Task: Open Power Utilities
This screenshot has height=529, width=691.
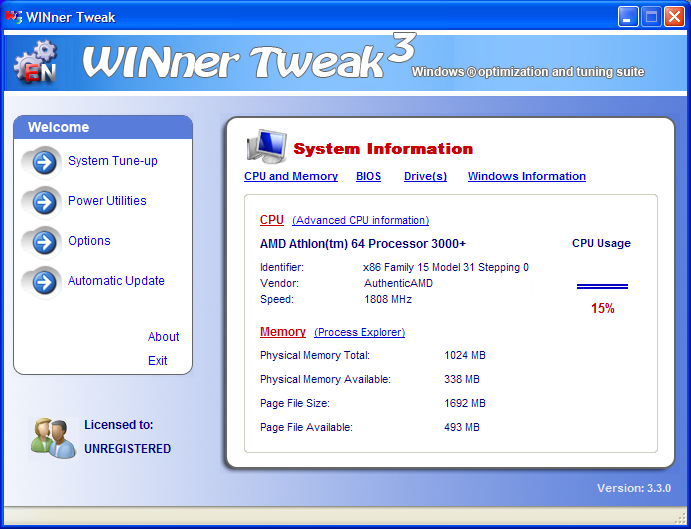Action: click(x=107, y=201)
